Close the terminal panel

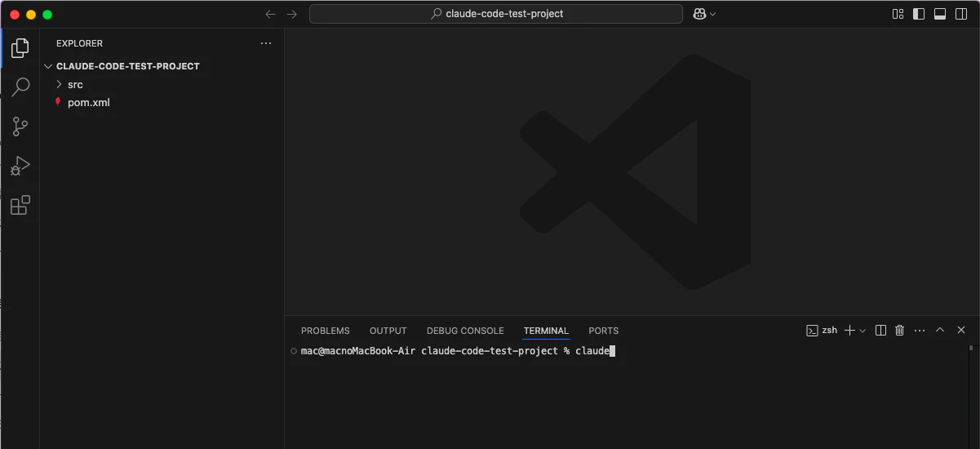[x=961, y=331]
